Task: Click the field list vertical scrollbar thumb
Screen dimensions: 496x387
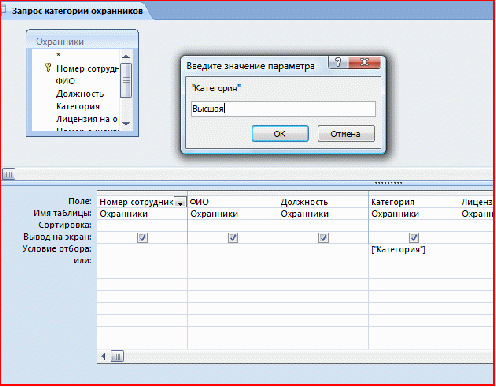Action: click(x=126, y=80)
